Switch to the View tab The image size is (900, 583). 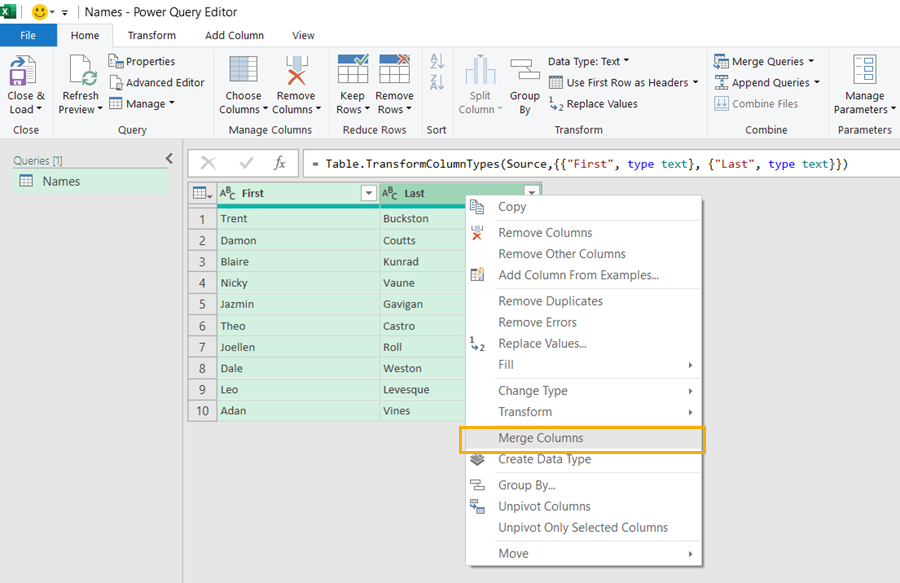tap(303, 36)
